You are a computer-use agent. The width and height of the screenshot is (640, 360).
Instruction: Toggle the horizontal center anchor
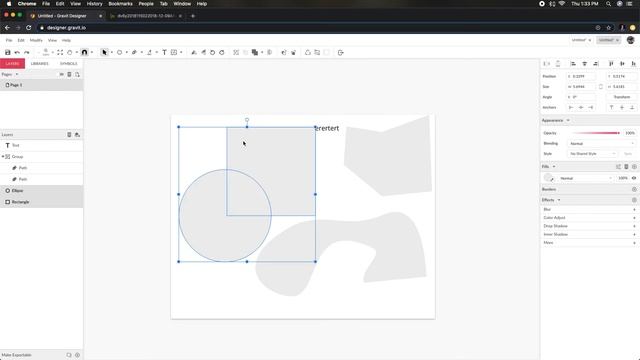[x=581, y=107]
